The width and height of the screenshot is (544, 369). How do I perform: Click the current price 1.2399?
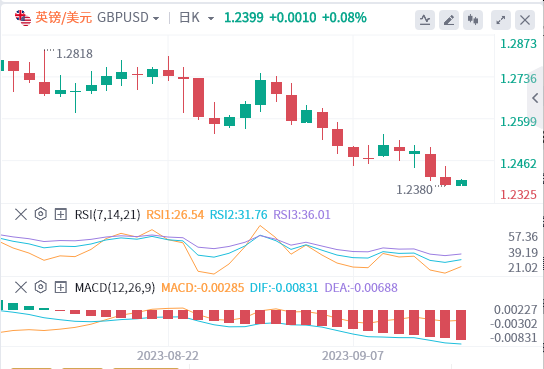coord(244,17)
